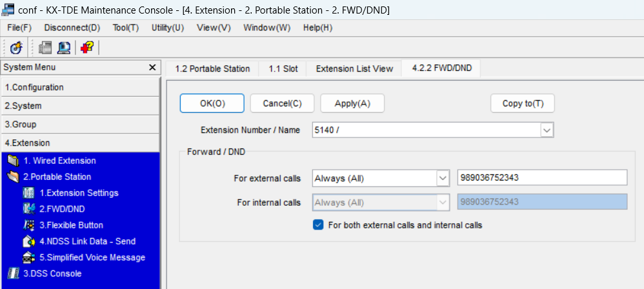The image size is (644, 289).
Task: Open the Window(W) menu
Action: click(x=267, y=28)
